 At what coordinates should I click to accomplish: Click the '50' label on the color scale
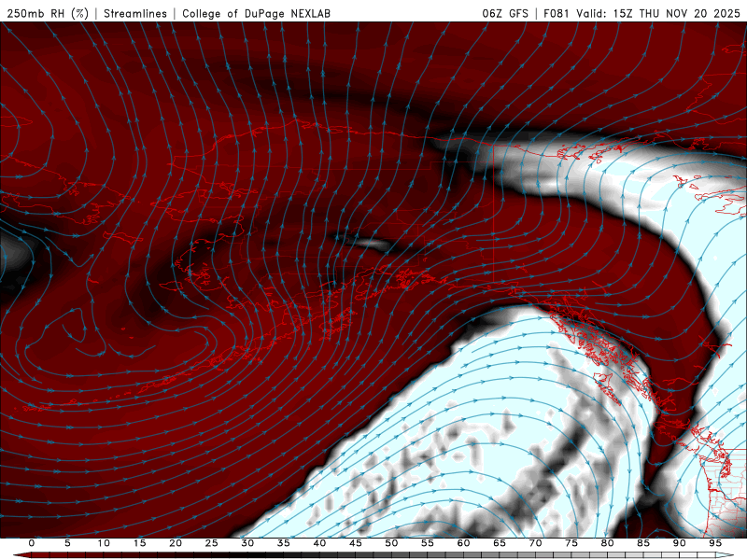391,543
